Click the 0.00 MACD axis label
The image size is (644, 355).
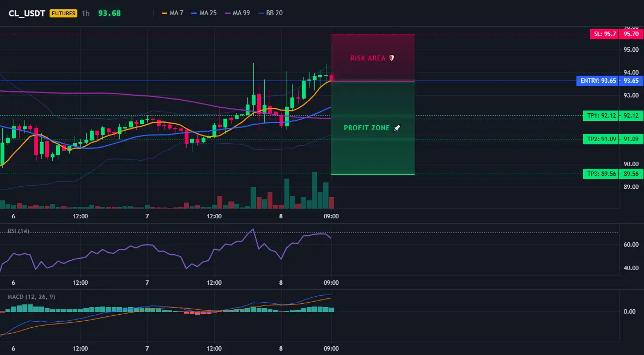630,311
